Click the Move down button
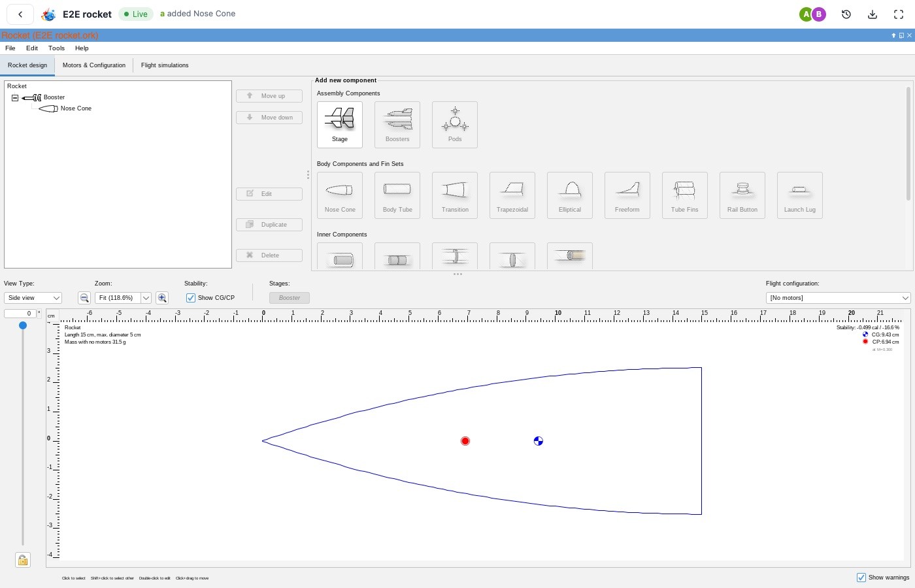The height and width of the screenshot is (588, 915). coord(269,118)
